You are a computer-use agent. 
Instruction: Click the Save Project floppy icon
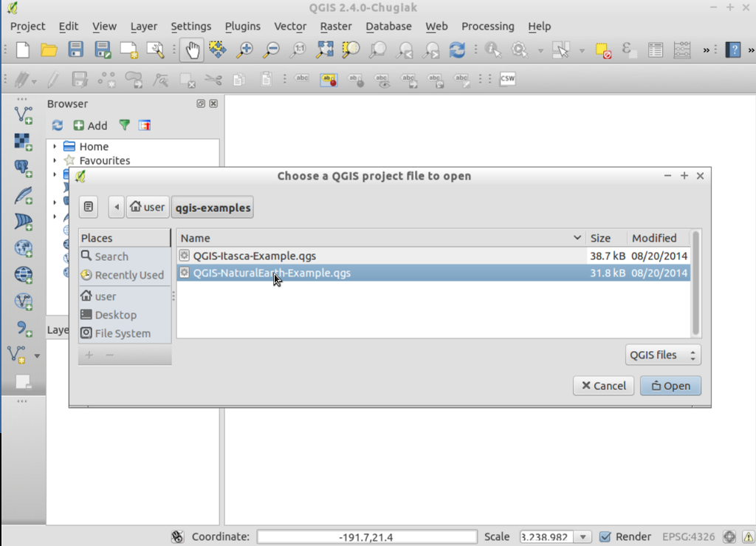76,50
